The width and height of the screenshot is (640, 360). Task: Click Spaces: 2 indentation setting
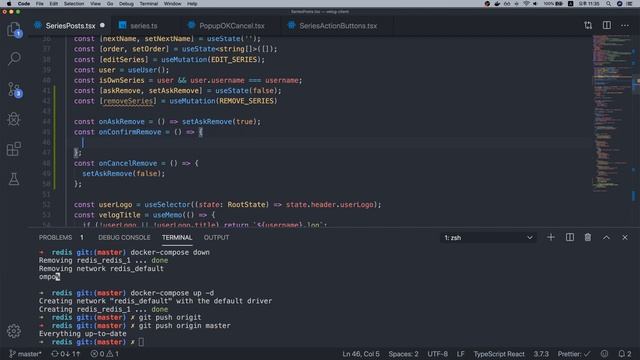click(403, 354)
